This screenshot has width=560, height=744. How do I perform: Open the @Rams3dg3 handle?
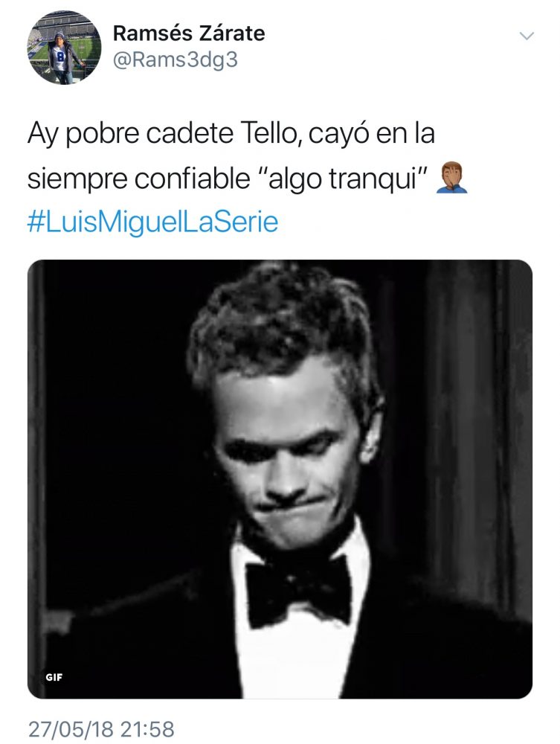[175, 61]
